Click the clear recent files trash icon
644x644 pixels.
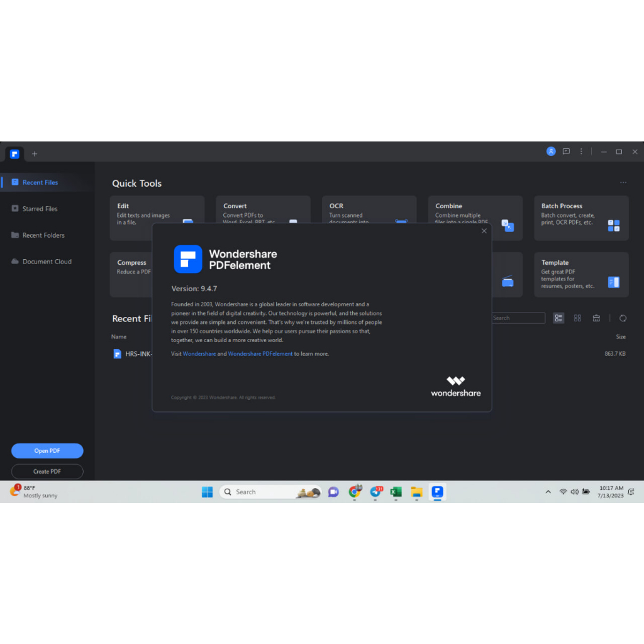(x=596, y=318)
